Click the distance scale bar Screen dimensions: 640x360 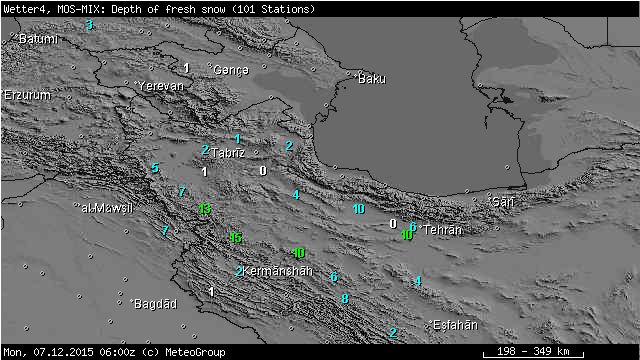pyautogui.click(x=533, y=352)
